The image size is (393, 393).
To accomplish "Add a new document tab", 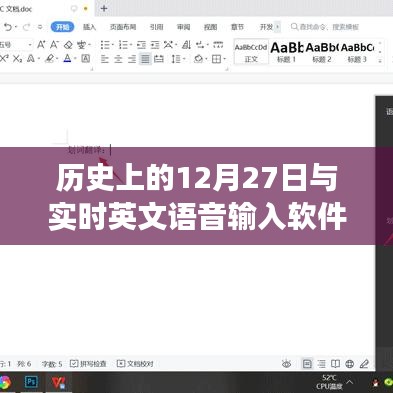I will tap(104, 8).
